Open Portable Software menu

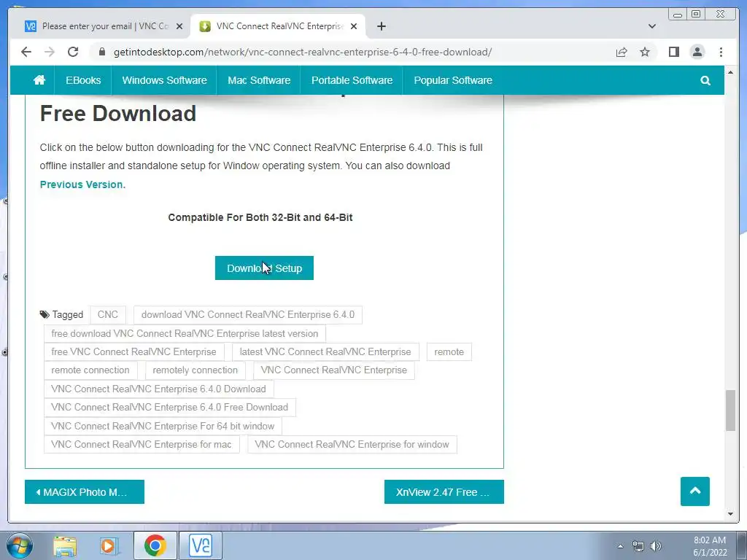(352, 80)
